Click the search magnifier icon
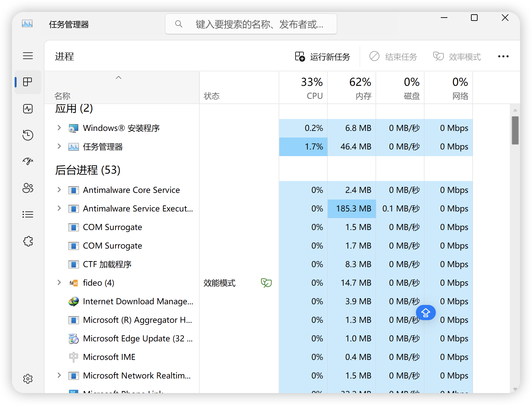The image size is (532, 405). pos(178,24)
